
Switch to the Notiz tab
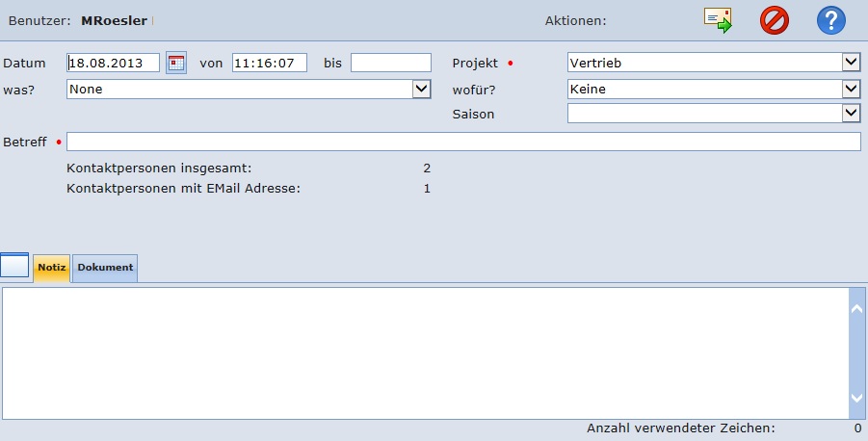pyautogui.click(x=51, y=267)
